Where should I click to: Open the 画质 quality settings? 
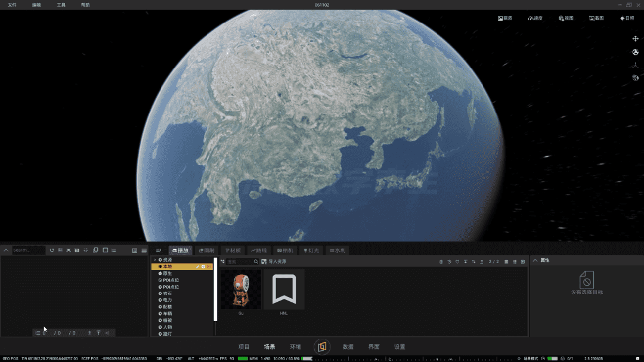(505, 18)
